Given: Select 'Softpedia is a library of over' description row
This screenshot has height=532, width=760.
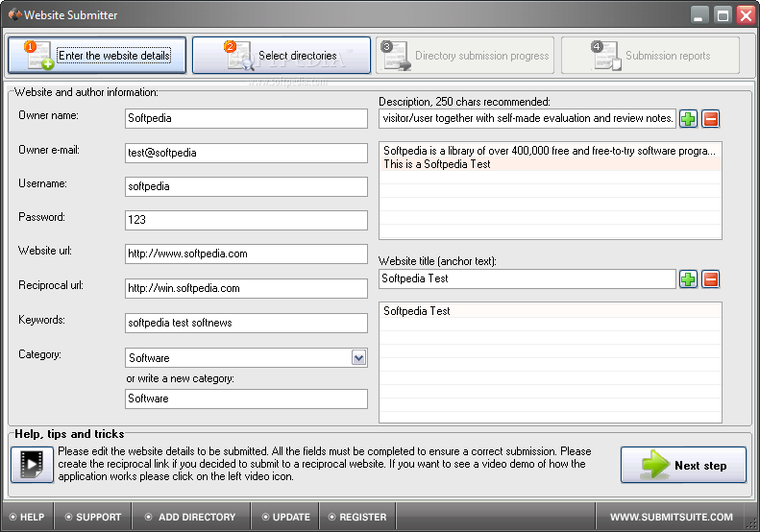Looking at the screenshot, I should [551, 151].
